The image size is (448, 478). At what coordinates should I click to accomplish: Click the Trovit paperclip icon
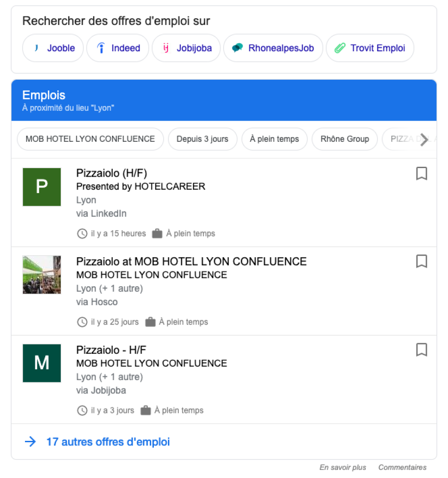point(340,48)
